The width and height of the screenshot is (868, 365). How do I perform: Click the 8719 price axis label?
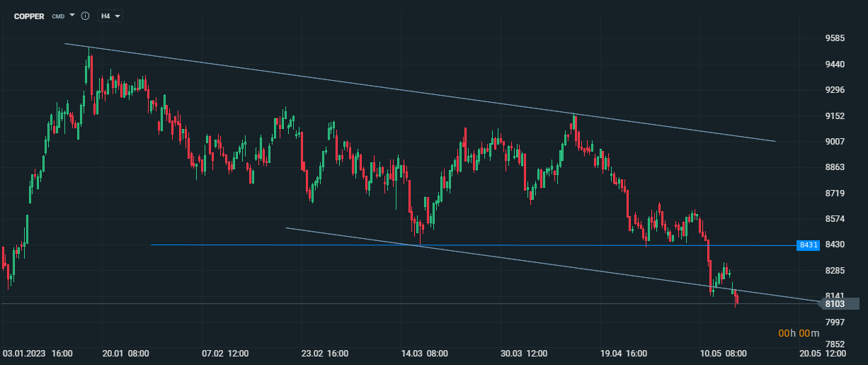point(836,193)
